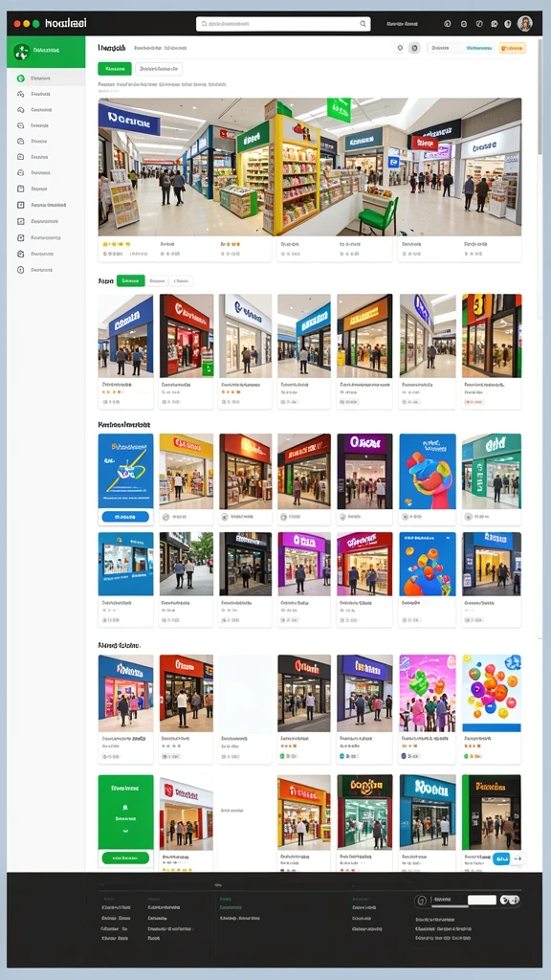Click the blue pill button on the blue promo card
Screen dimensions: 551x980
[125, 516]
